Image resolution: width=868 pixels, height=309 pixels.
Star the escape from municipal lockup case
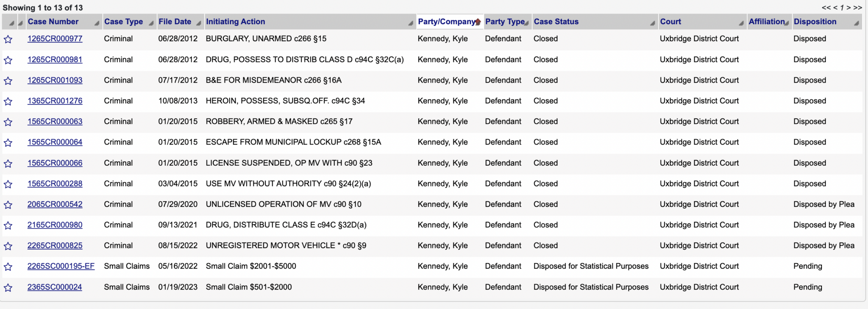tap(8, 142)
